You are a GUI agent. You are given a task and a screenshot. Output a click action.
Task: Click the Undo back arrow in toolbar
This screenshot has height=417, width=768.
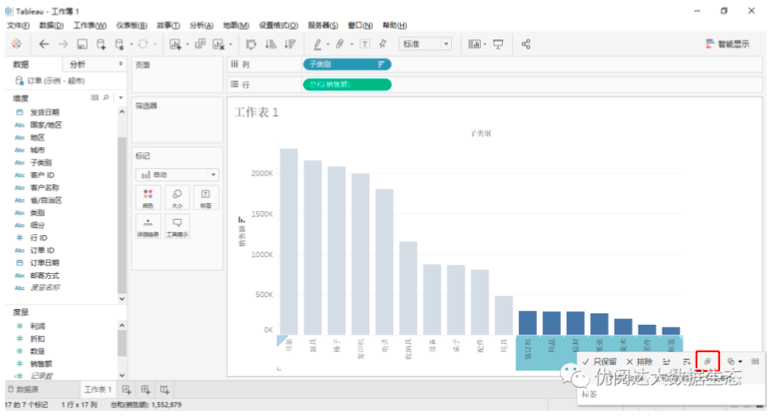(x=44, y=44)
